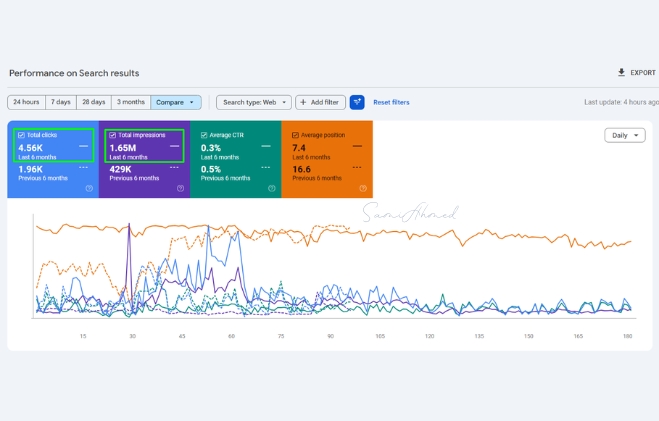Toggle the Total impressions checkbox
659x421 pixels.
coord(113,135)
